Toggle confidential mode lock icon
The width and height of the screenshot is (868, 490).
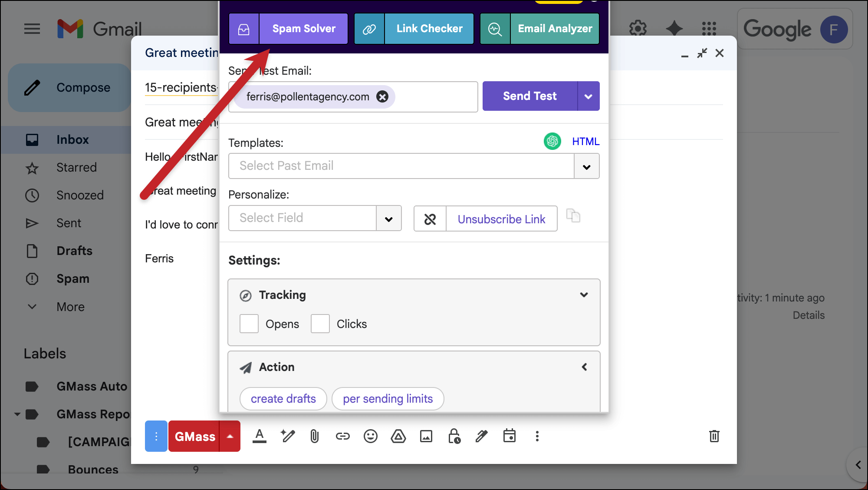coord(454,436)
